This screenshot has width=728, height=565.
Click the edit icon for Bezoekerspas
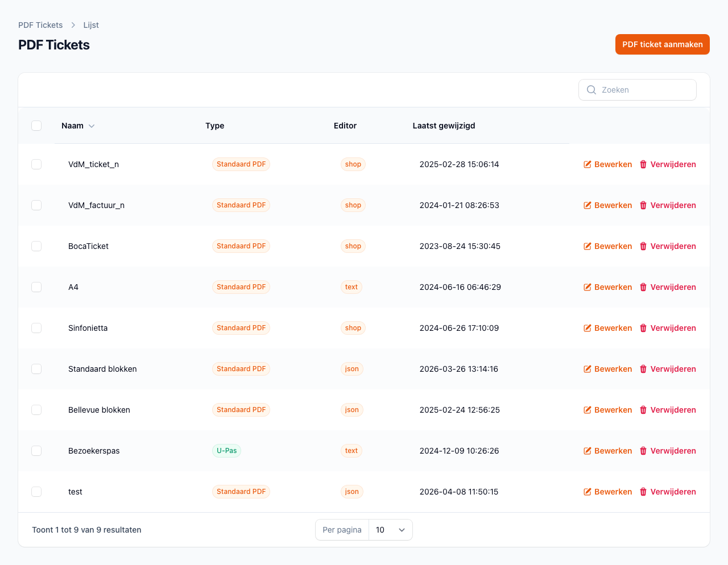pos(588,451)
